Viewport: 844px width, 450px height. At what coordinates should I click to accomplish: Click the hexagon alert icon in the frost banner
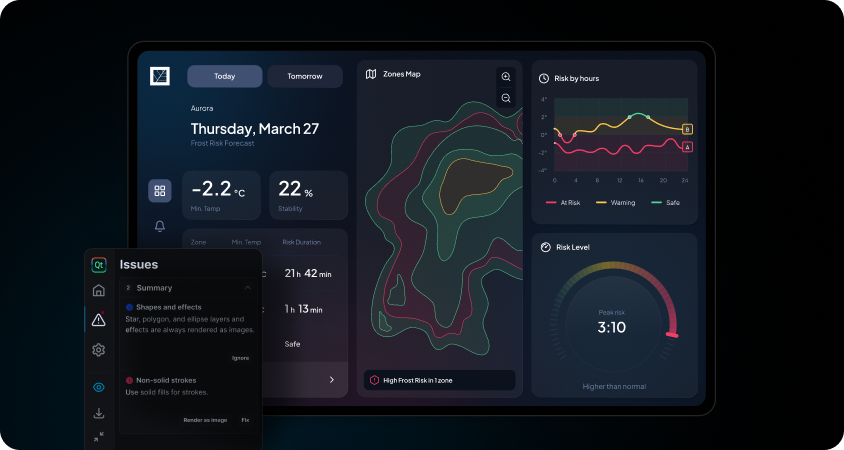[x=375, y=380]
